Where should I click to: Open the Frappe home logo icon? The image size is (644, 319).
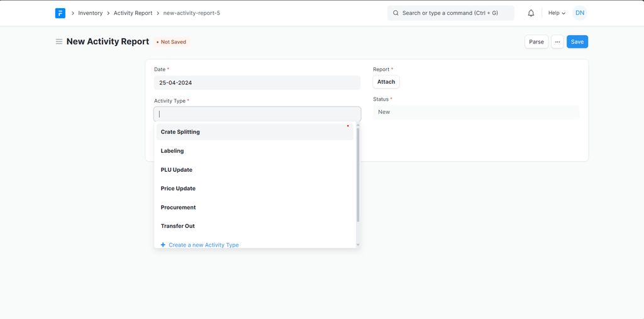(60, 13)
